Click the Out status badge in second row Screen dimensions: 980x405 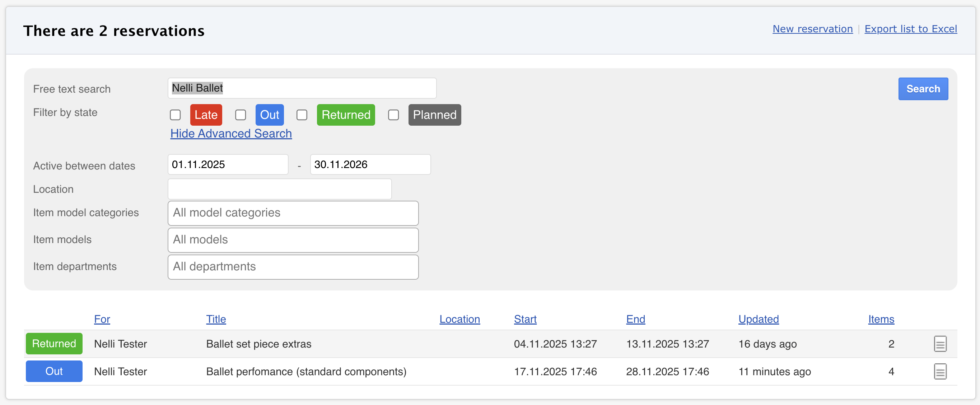pos(54,371)
